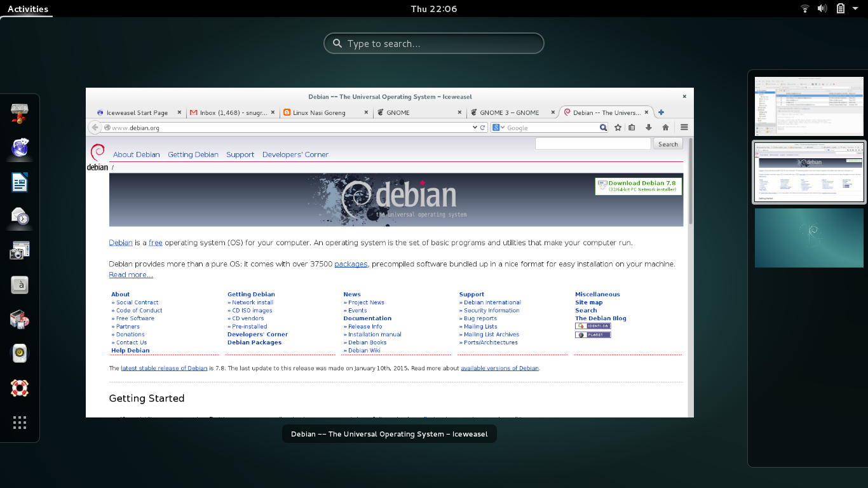This screenshot has width=868, height=488.
Task: Expand the URL bar history dropdown
Action: tap(475, 128)
